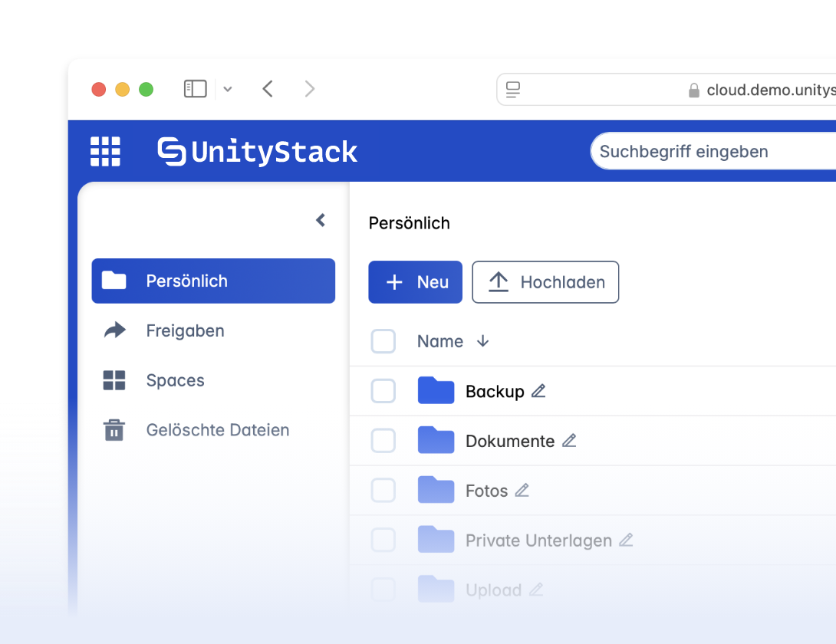The image size is (836, 644).
Task: Click the Neu button
Action: [x=415, y=282]
